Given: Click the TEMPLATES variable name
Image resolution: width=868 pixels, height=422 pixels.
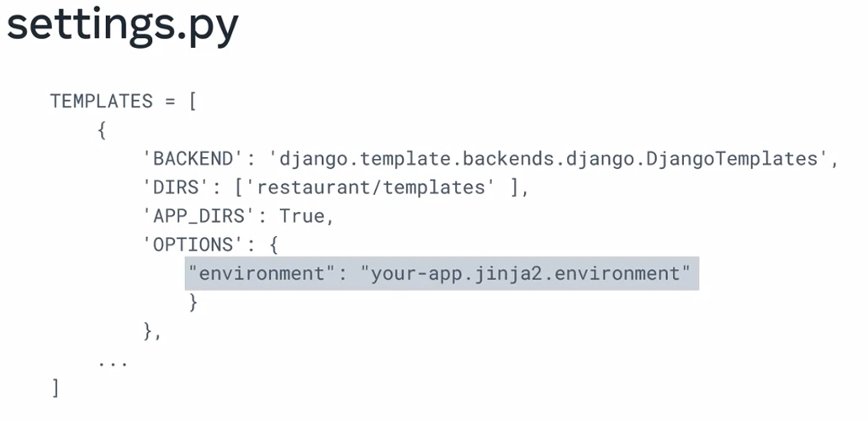Looking at the screenshot, I should [101, 102].
